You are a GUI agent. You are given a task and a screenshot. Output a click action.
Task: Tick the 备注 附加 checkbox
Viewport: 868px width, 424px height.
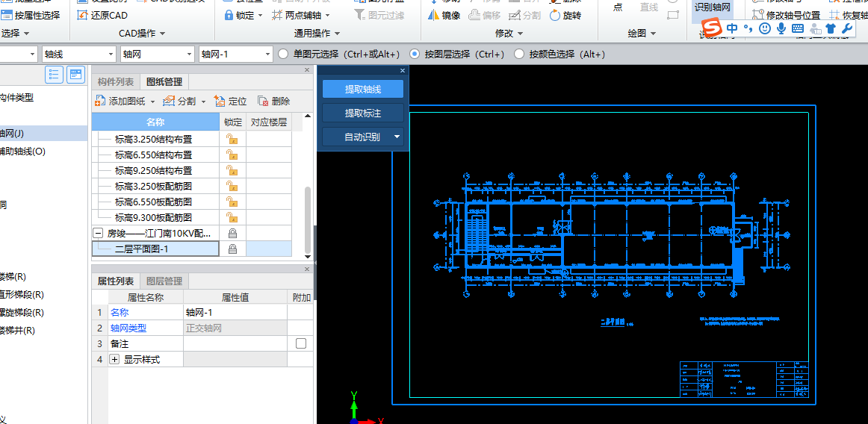point(300,343)
